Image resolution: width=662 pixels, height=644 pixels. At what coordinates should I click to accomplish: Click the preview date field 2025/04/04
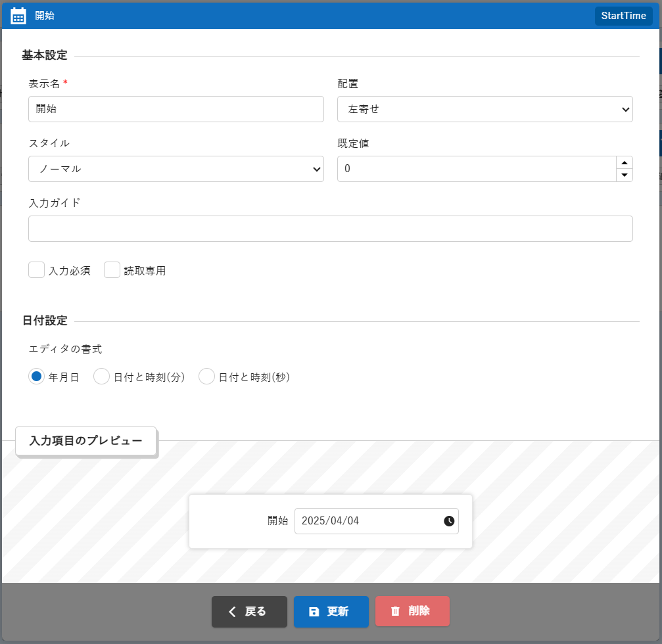[376, 520]
